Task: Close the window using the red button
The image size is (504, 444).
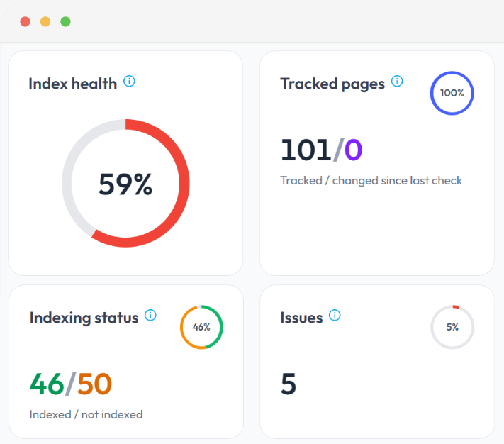Action: [x=25, y=21]
